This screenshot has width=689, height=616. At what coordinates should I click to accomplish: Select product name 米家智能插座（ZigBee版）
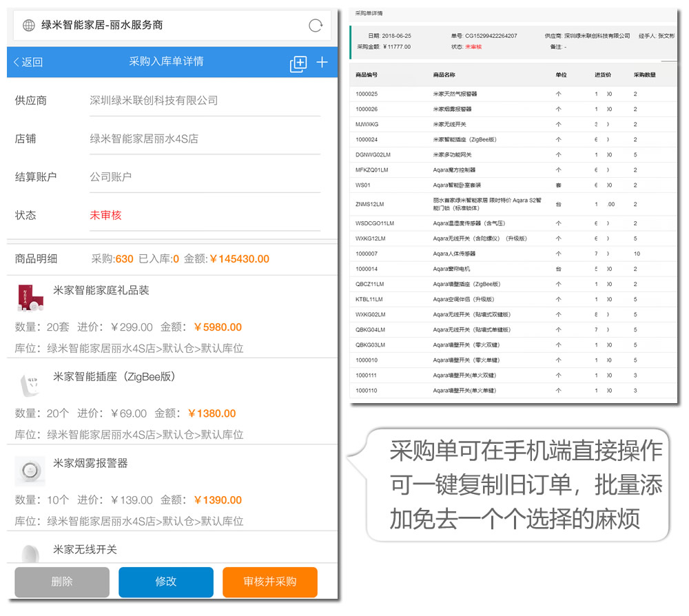tap(114, 377)
